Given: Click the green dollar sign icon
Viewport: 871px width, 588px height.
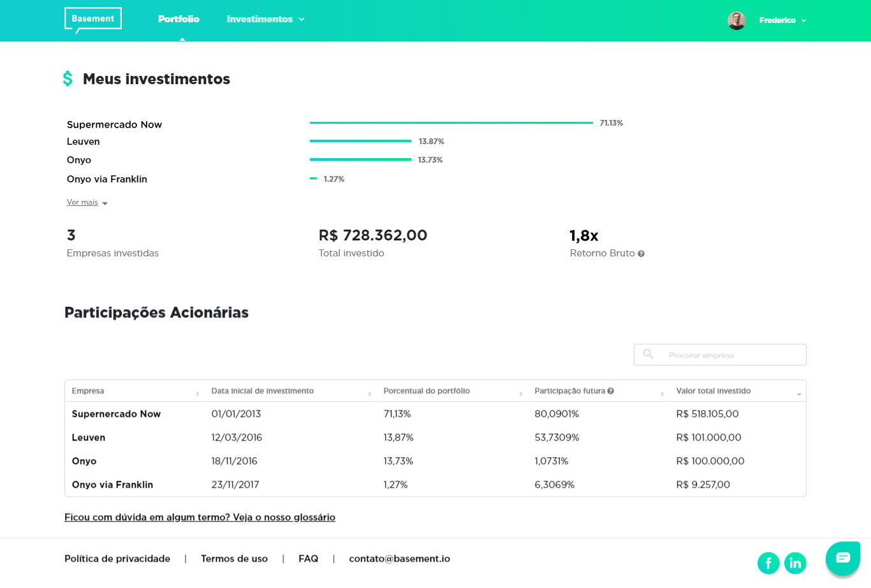Looking at the screenshot, I should point(68,78).
